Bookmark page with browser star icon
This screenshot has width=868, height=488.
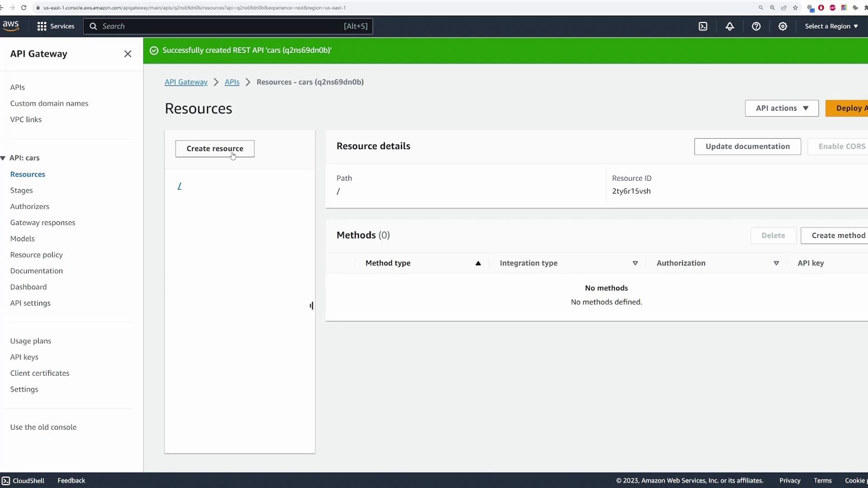(x=795, y=8)
